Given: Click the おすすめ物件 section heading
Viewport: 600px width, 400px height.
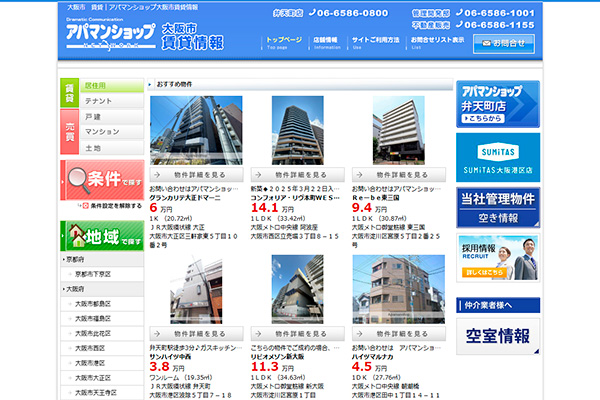Looking at the screenshot, I should coord(174,84).
